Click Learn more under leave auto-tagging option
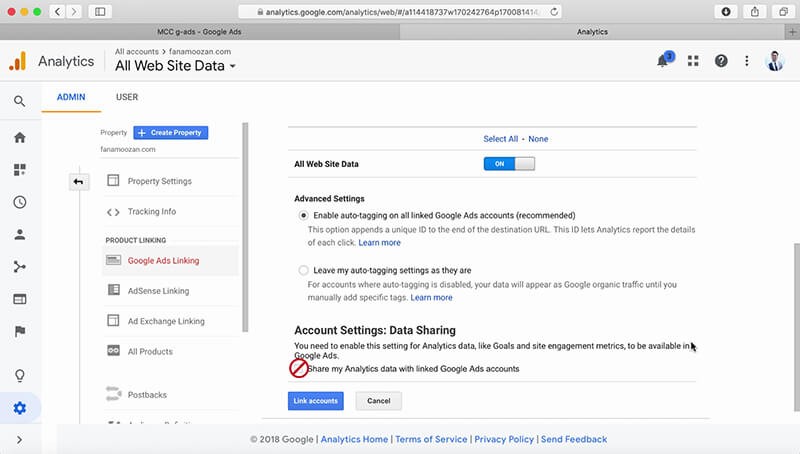 coord(431,297)
